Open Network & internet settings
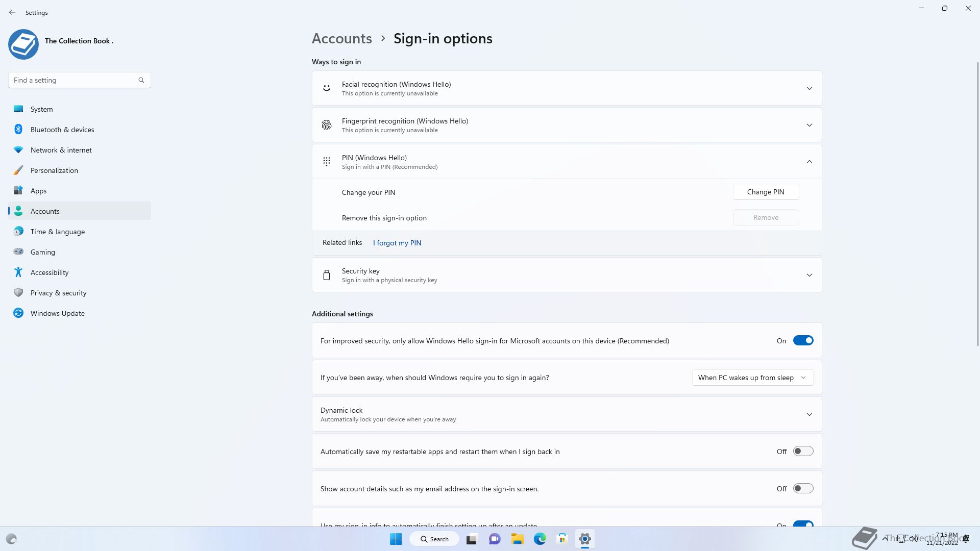The image size is (980, 551). tap(80, 150)
